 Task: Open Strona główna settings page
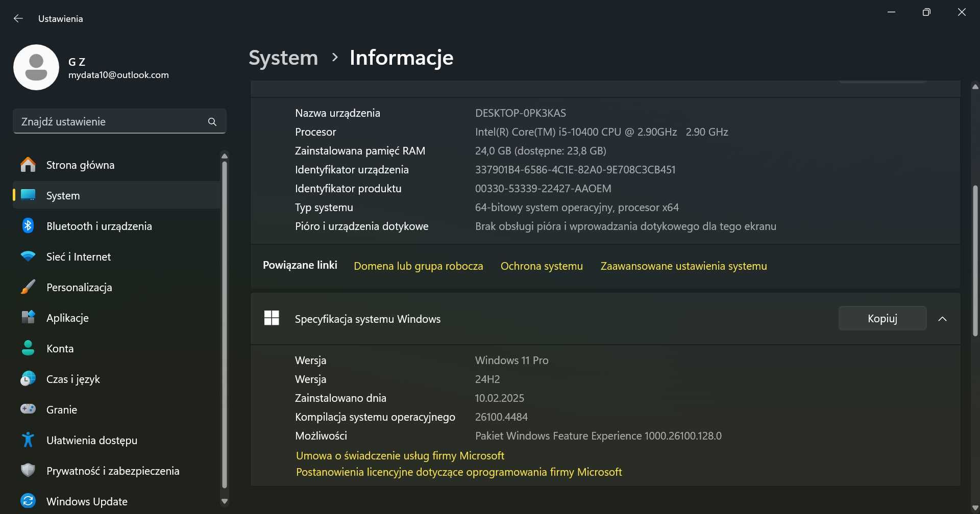(116, 165)
